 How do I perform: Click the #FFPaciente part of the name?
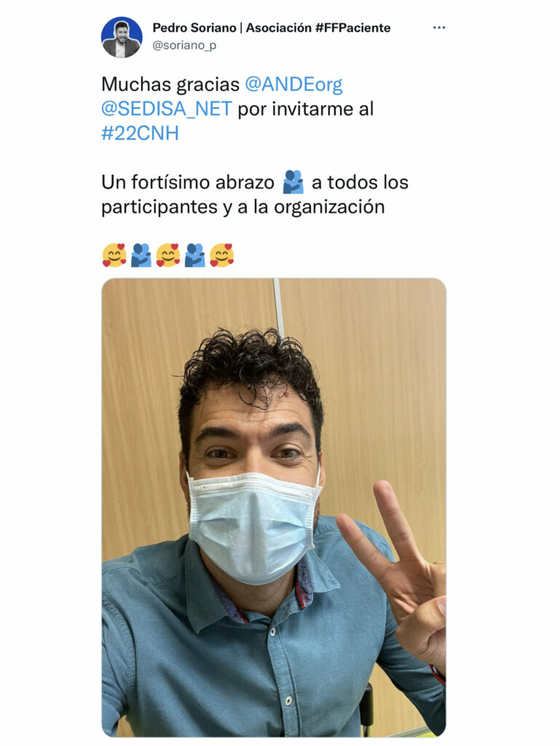[x=352, y=28]
